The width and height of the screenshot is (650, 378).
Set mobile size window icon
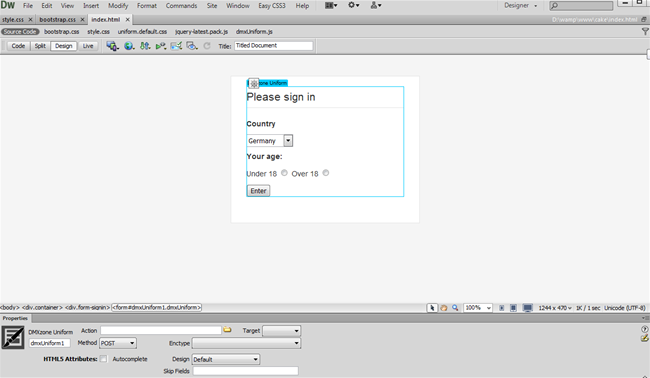pyautogui.click(x=502, y=308)
